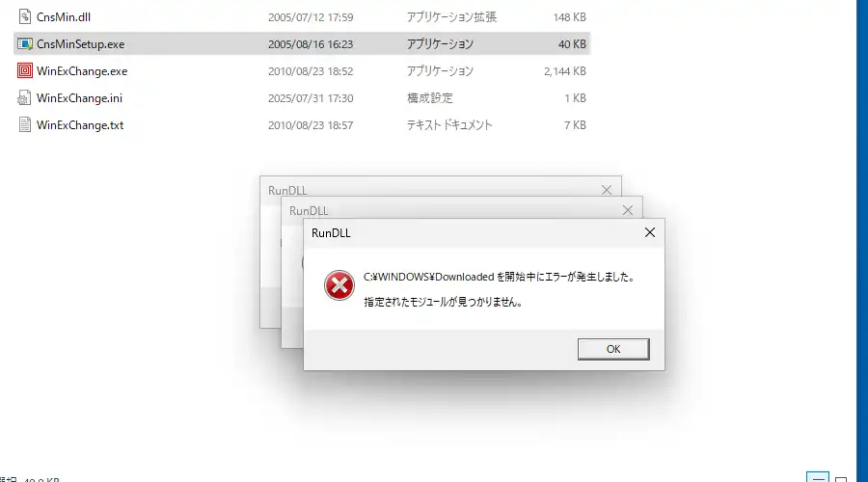Click the front RunDLL dialog title text
Screen dimensions: 868x482
[331, 233]
